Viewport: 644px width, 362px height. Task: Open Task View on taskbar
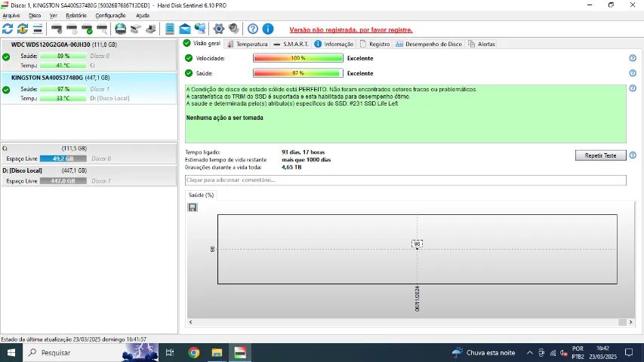click(x=170, y=352)
